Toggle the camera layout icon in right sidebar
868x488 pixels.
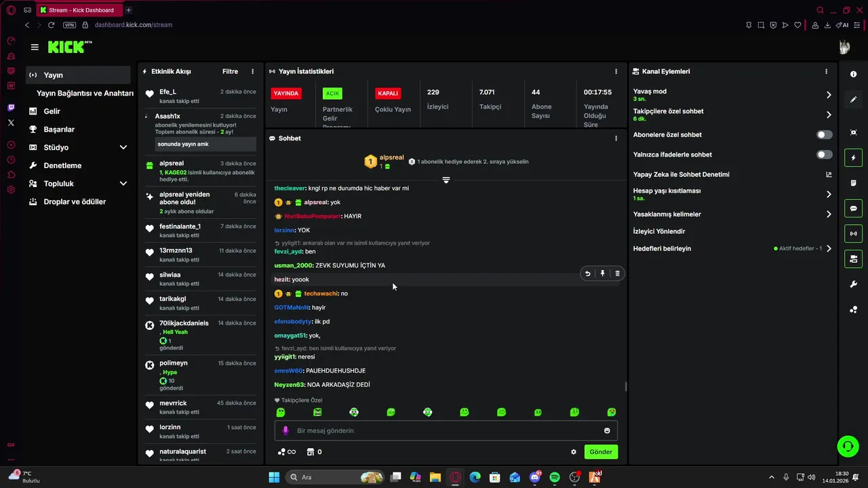[x=853, y=259]
